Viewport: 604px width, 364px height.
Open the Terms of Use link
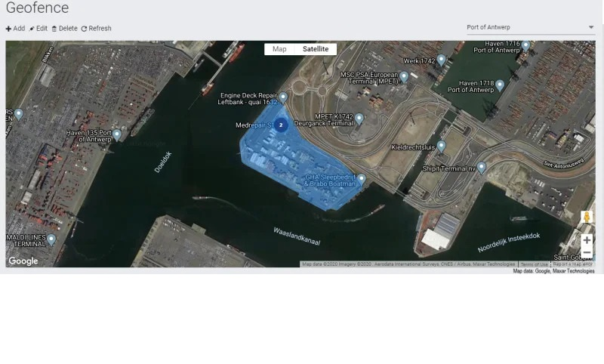point(535,264)
